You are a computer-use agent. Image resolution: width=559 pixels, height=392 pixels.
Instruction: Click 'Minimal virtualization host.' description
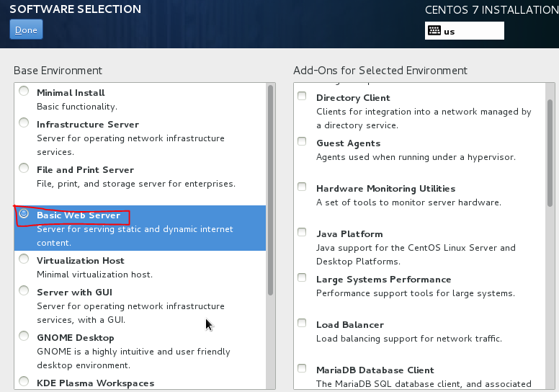pyautogui.click(x=95, y=275)
